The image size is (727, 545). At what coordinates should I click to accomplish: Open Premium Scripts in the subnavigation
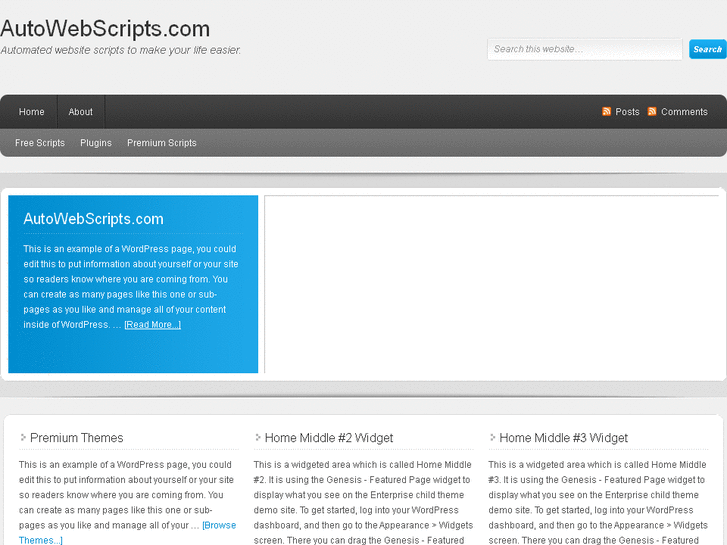162,143
